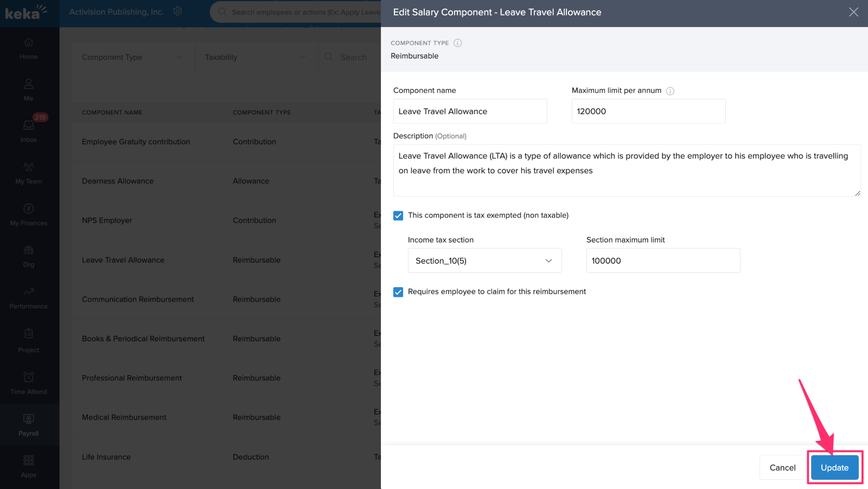Click the Update button
Screen dimensions: 868x489
pyautogui.click(x=834, y=468)
